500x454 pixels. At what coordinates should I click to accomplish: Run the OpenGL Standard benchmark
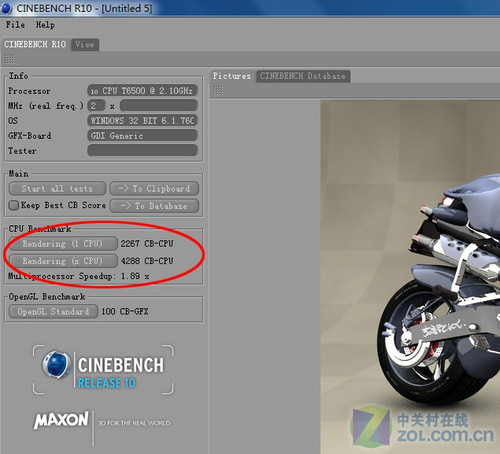coord(53,312)
